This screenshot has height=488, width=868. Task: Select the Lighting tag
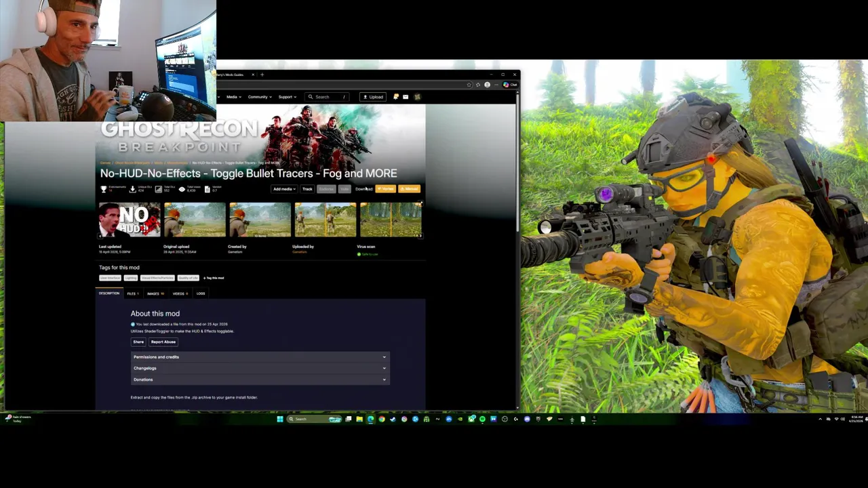coord(131,278)
